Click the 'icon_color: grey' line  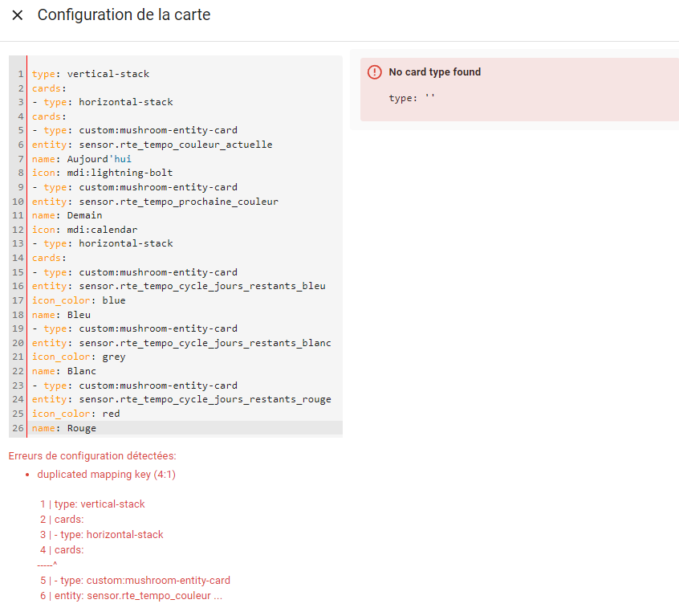[x=79, y=357]
